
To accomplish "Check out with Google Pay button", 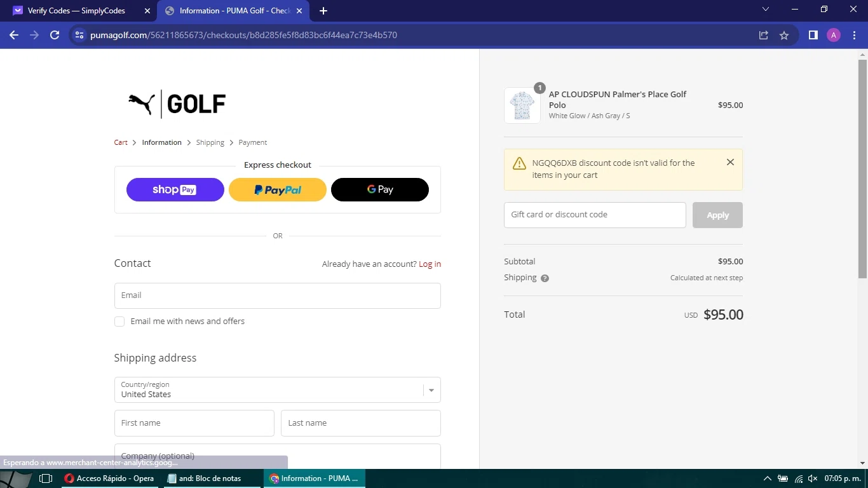I will tap(380, 189).
